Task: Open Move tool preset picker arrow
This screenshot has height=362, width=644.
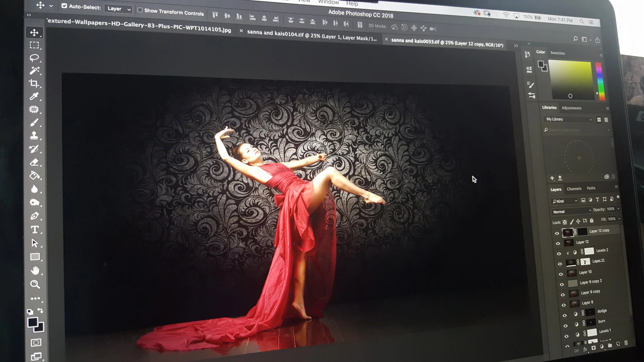Action: [51, 6]
